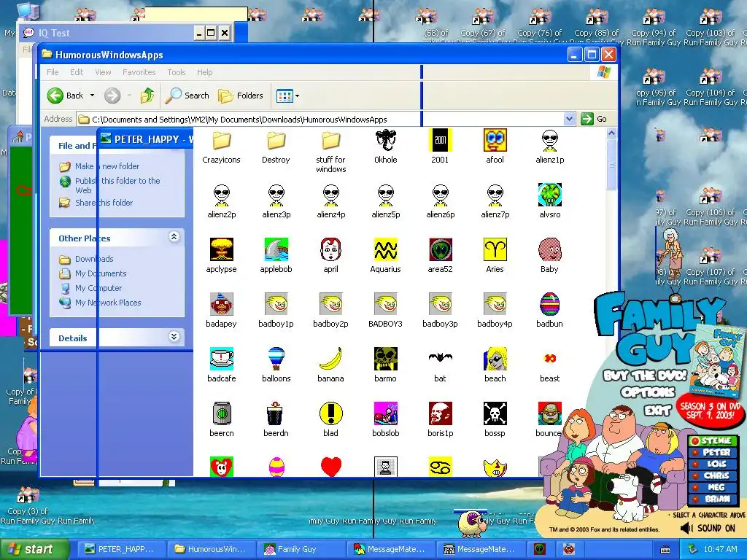Switch to Family Guy taskbar button
The image size is (747, 560).
(303, 549)
